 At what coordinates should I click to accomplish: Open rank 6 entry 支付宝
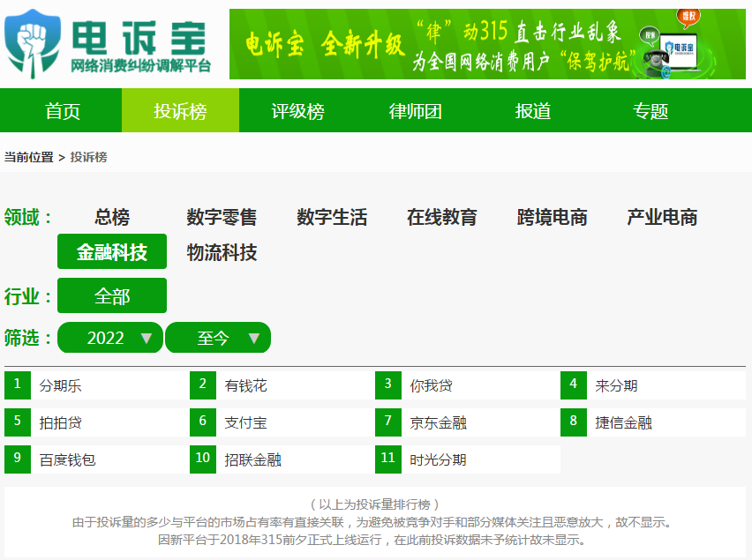coord(282,422)
